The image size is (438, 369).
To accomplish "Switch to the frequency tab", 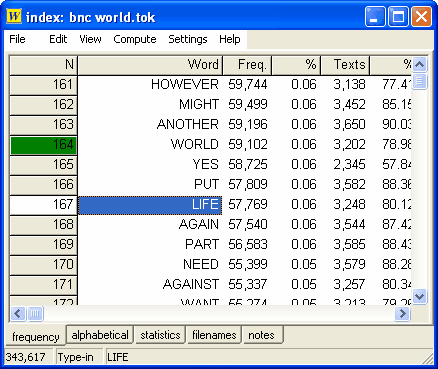I will pos(36,337).
